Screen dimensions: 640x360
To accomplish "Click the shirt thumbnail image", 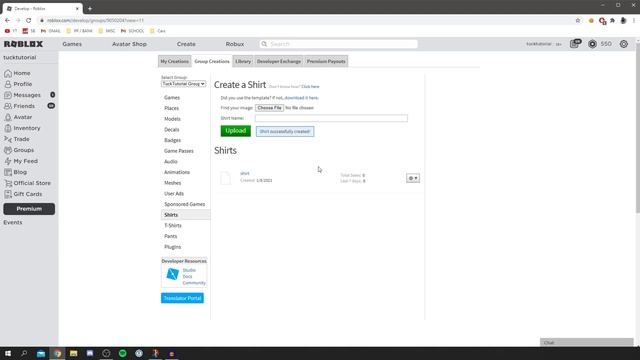I will [x=225, y=178].
